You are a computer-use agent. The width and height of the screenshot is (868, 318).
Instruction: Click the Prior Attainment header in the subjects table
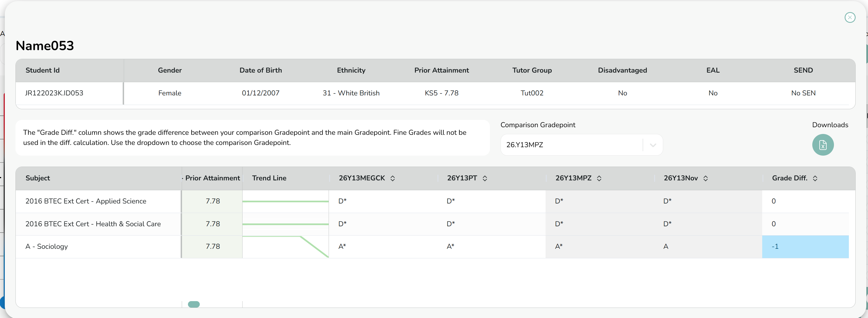point(212,178)
